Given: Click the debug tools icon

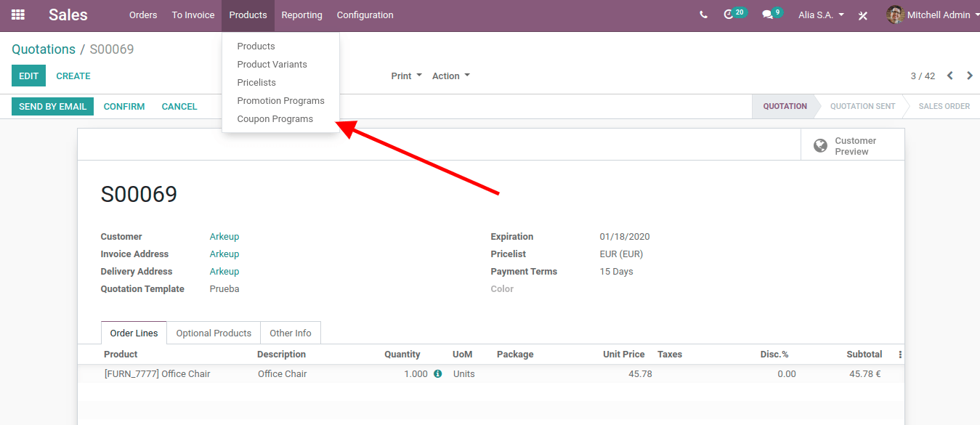Looking at the screenshot, I should pos(863,15).
